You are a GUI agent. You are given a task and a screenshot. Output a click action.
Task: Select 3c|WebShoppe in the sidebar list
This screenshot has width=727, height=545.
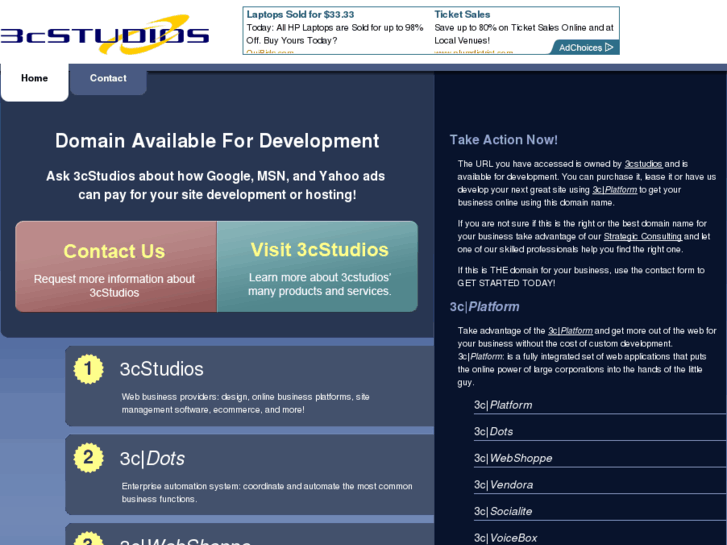click(513, 458)
